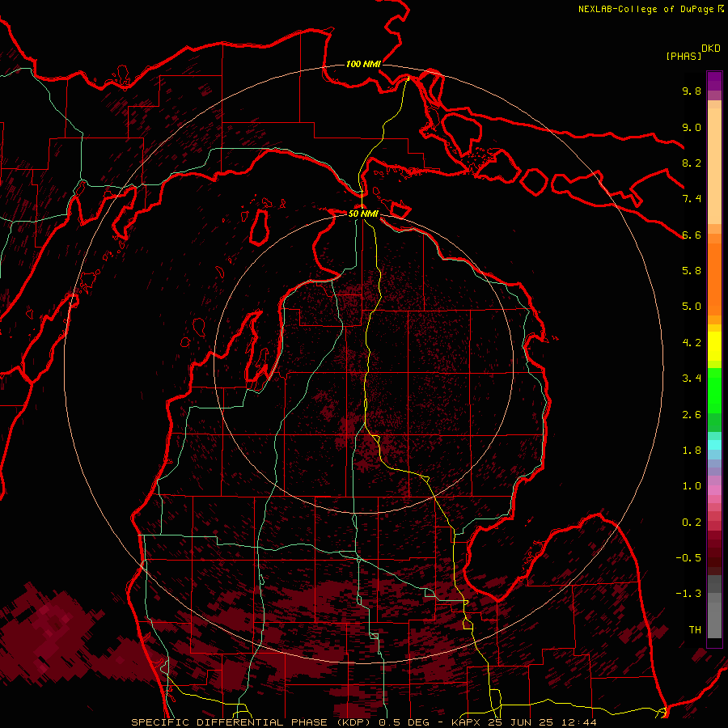The image size is (728, 728).
Task: Click the TH label at the legend bottom
Action: [x=695, y=630]
